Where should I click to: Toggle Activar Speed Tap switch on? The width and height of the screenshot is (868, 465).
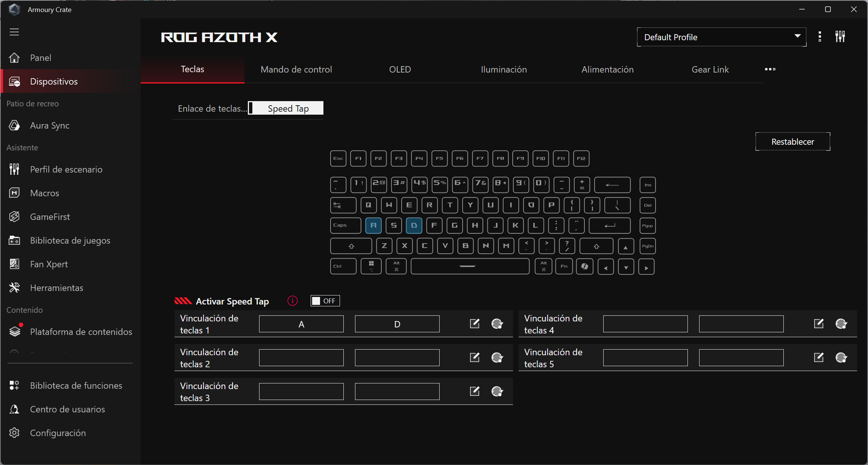325,301
